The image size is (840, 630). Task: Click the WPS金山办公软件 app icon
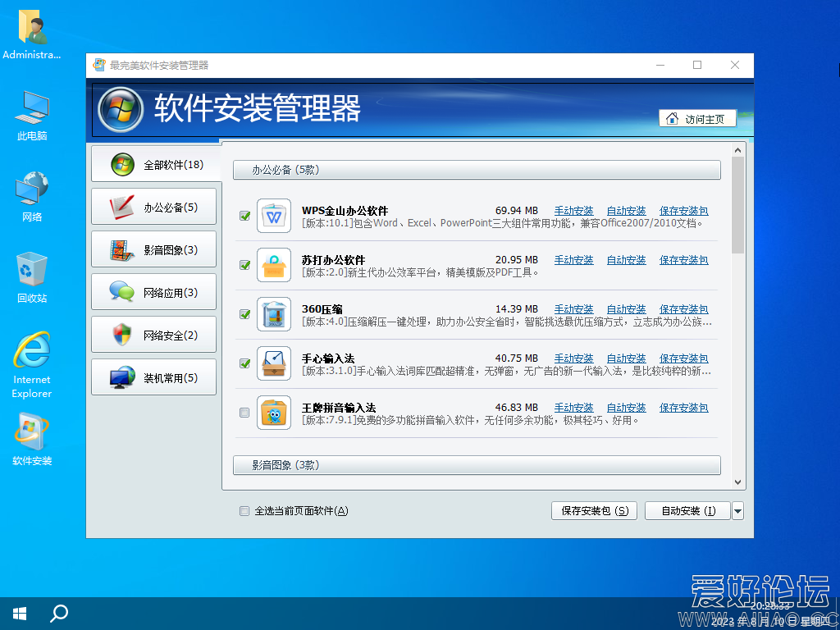point(274,216)
